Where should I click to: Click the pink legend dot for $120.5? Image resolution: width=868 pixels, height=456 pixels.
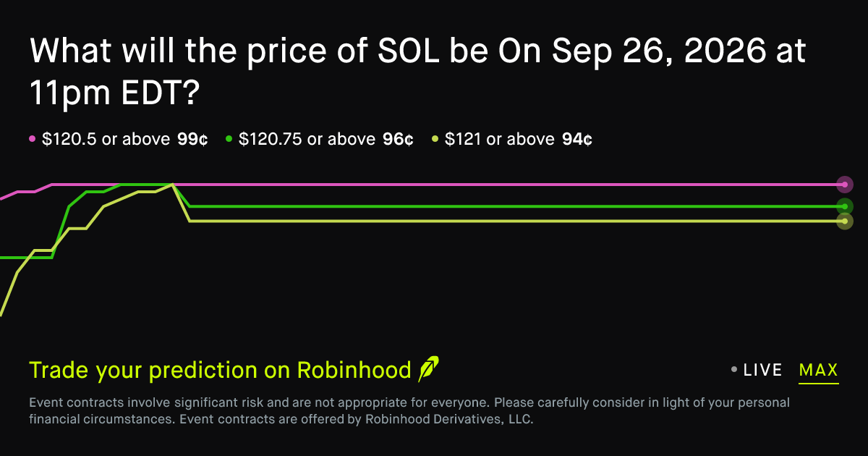pos(32,139)
